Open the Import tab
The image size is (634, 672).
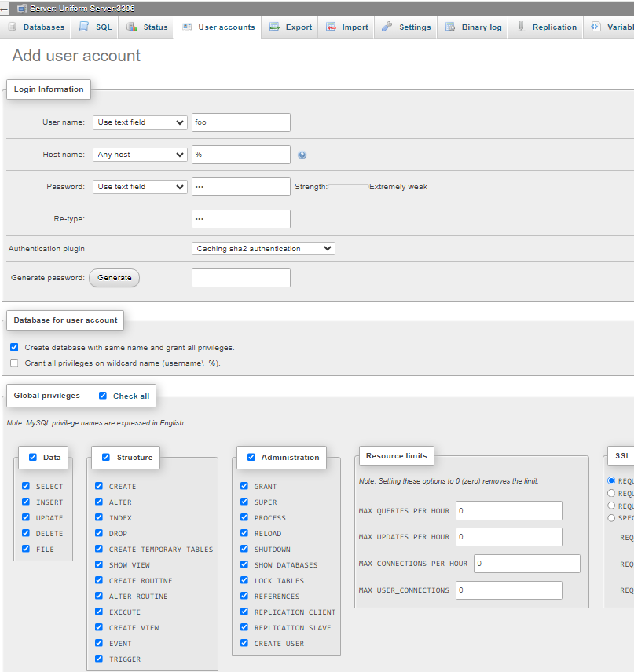click(346, 27)
